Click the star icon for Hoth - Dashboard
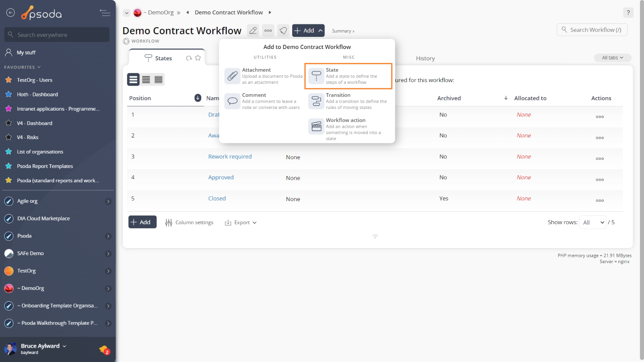 coord(8,94)
